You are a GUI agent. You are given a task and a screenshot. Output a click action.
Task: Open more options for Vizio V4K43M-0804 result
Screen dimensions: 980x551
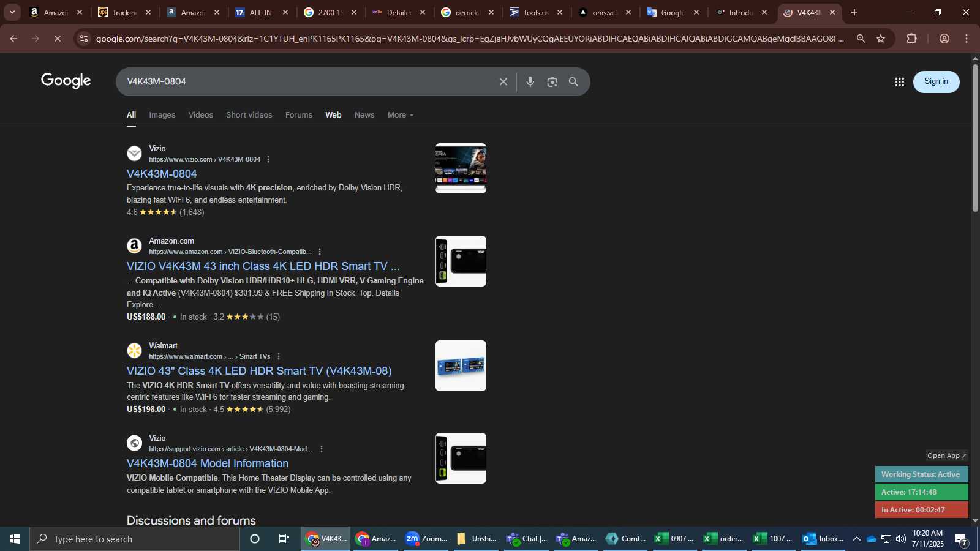[268, 159]
